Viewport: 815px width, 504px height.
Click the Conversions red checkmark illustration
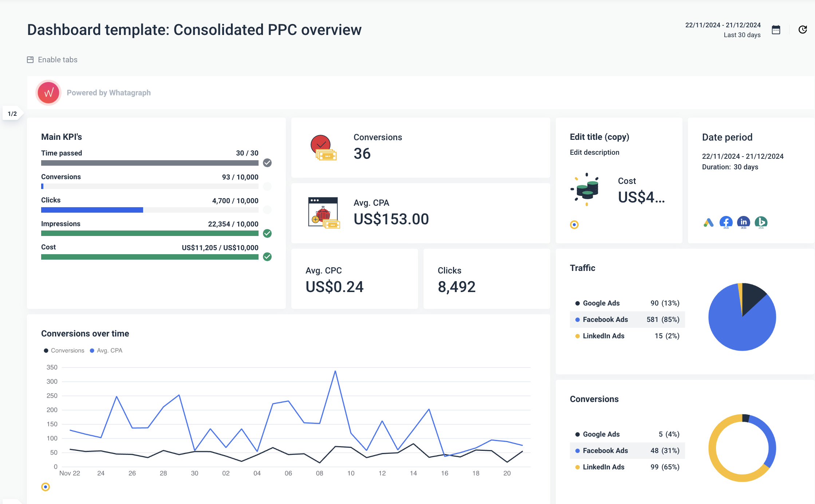point(323,148)
